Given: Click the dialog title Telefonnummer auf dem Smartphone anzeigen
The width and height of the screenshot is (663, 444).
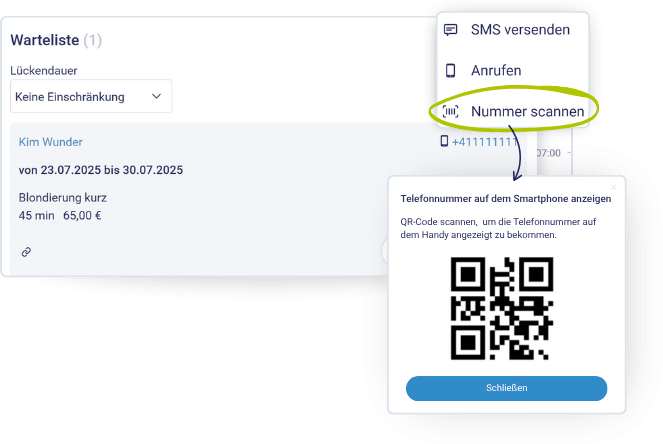Looking at the screenshot, I should pyautogui.click(x=506, y=199).
